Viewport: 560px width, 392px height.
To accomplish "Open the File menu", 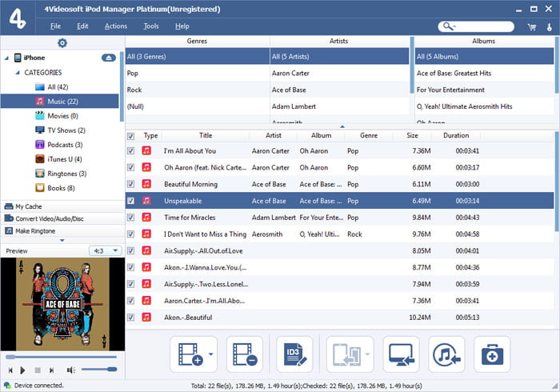I will click(x=55, y=26).
